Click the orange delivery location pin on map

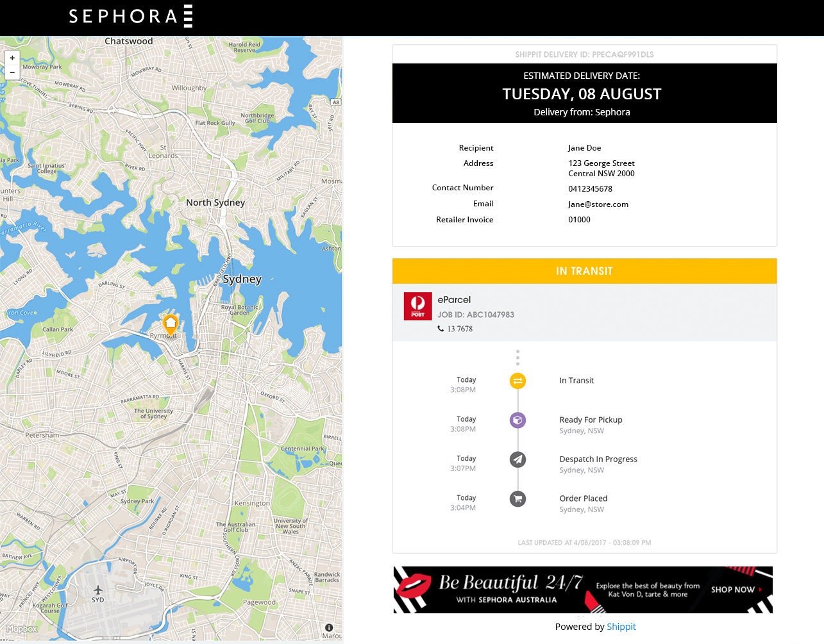click(171, 323)
